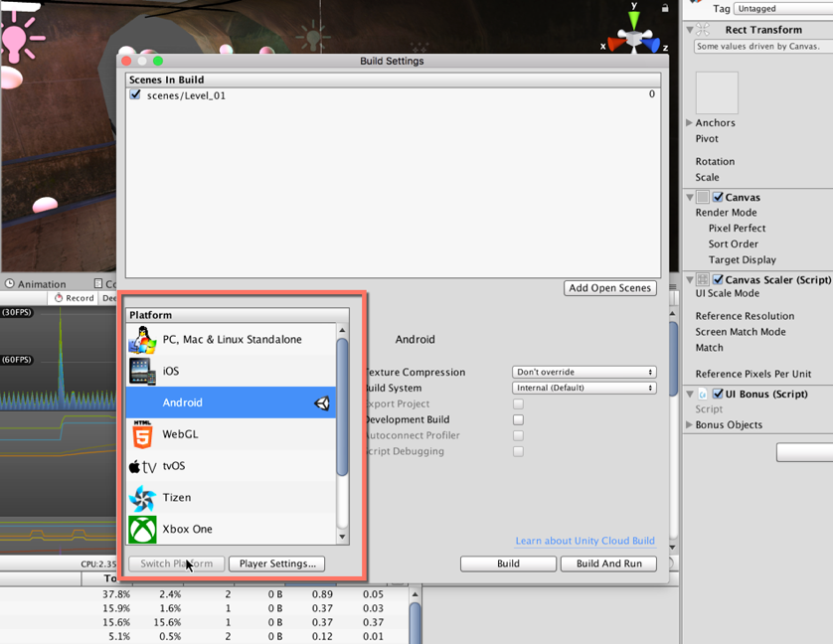Toggle the Script Debugging checkbox

coord(518,451)
